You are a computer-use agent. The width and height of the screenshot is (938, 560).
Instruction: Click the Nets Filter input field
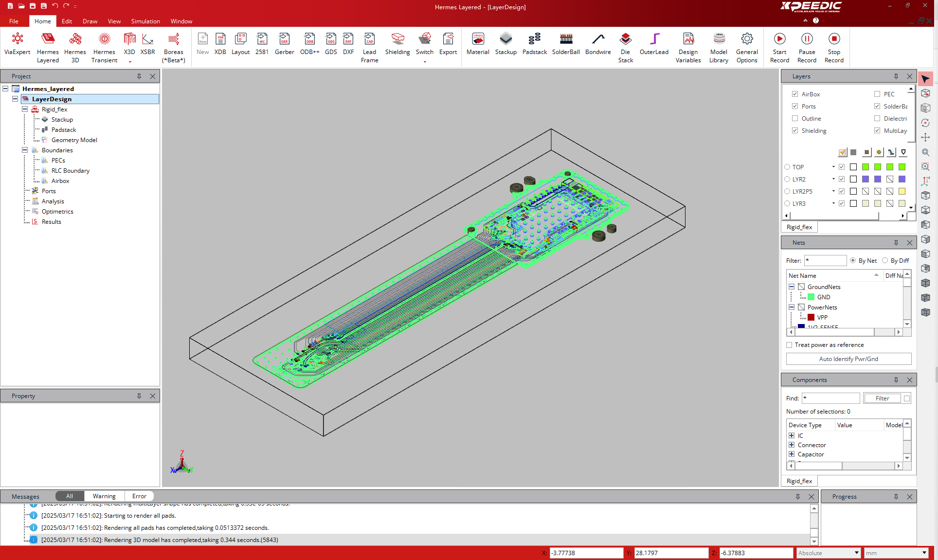pyautogui.click(x=825, y=261)
